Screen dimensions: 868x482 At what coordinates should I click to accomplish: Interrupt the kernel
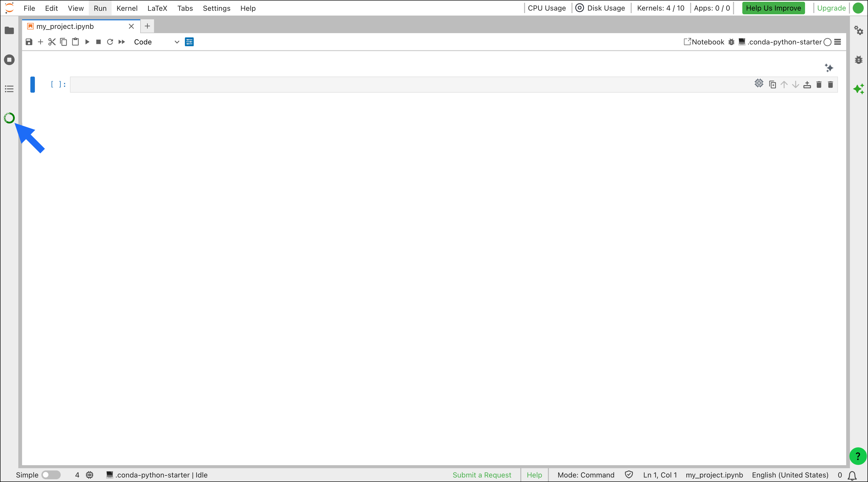tap(98, 42)
